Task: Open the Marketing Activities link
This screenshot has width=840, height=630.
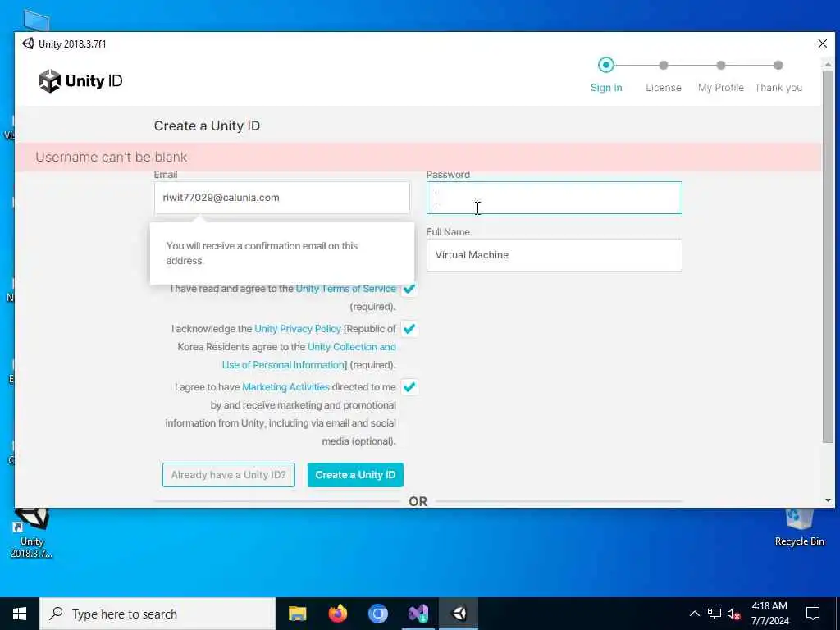Action: tap(285, 387)
